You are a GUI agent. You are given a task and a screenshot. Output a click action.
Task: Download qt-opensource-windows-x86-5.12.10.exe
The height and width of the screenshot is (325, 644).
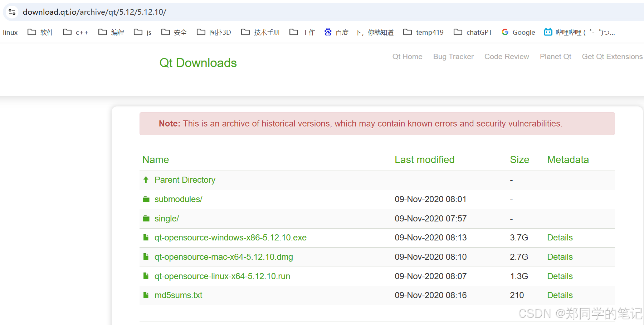point(230,238)
